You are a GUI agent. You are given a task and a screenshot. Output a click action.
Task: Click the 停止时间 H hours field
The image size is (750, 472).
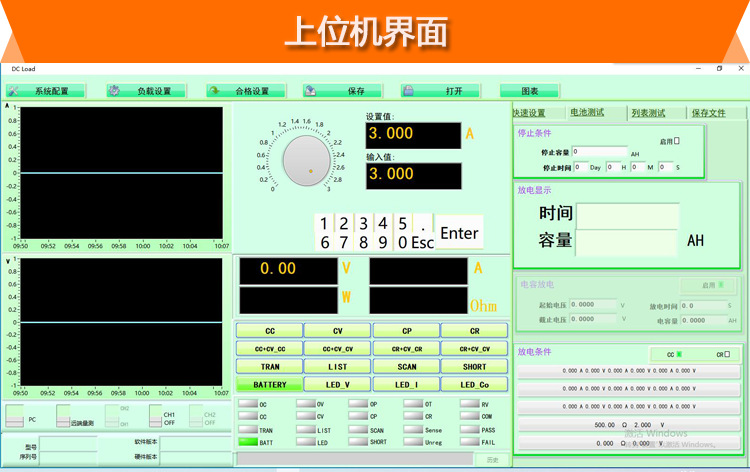tap(612, 167)
